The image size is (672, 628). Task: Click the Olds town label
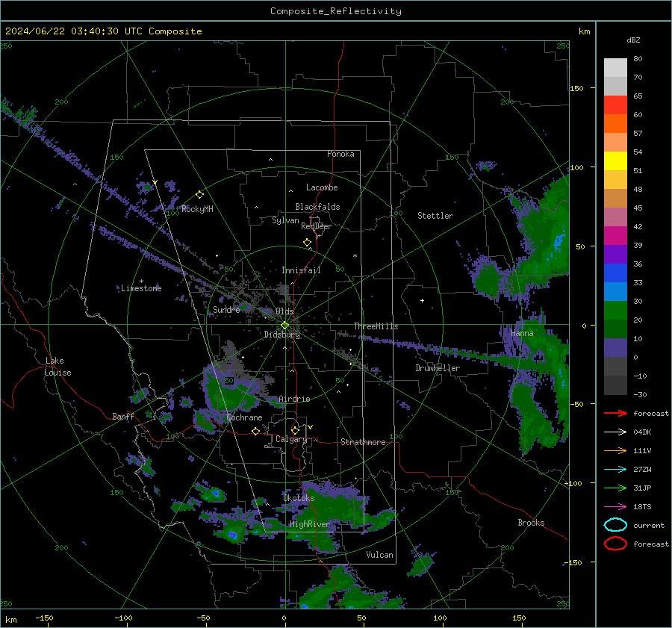pos(284,311)
